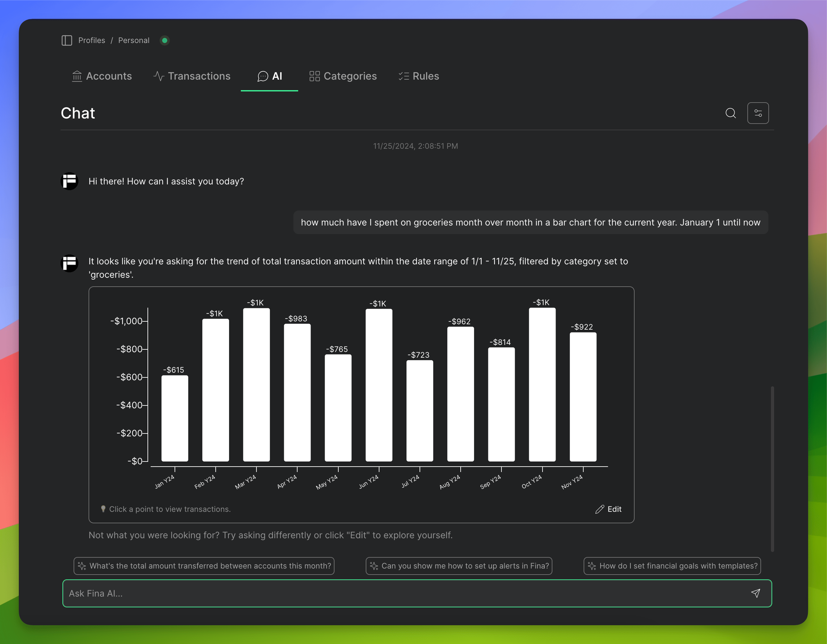Select the May Y24 bar showing -$765

click(338, 408)
